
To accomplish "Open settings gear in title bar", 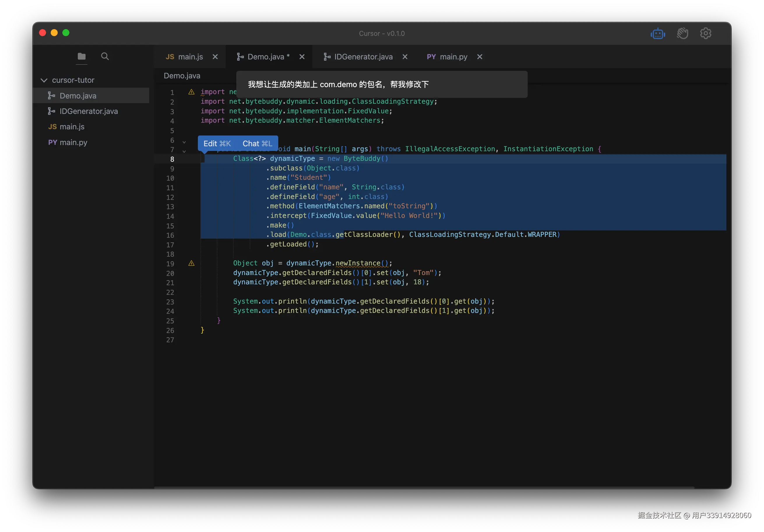I will (x=705, y=33).
